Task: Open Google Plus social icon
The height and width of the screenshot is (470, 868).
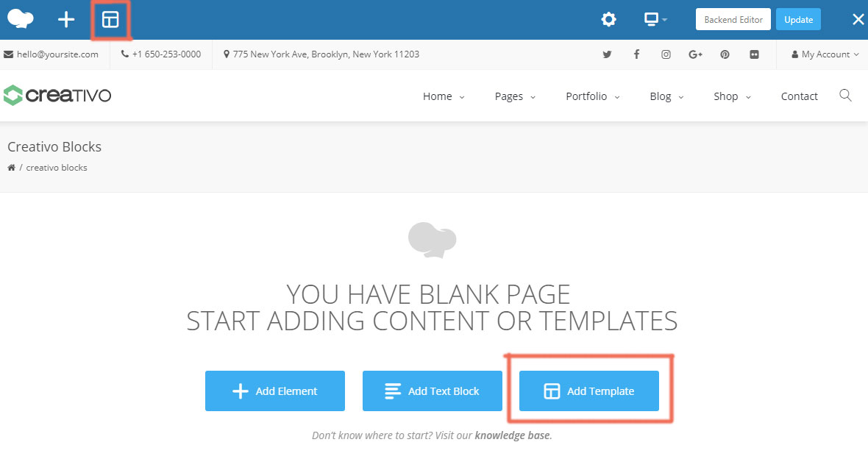Action: click(x=695, y=54)
